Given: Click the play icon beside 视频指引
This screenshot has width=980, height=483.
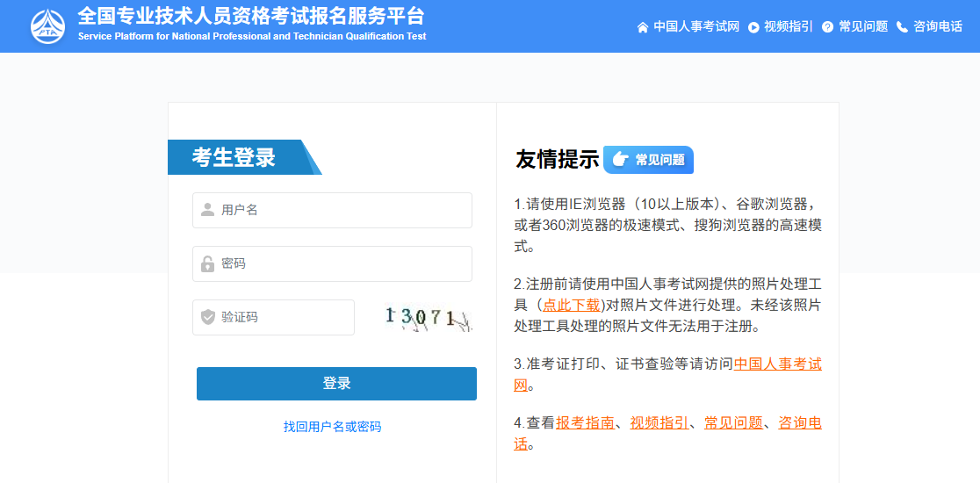Looking at the screenshot, I should 753,27.
